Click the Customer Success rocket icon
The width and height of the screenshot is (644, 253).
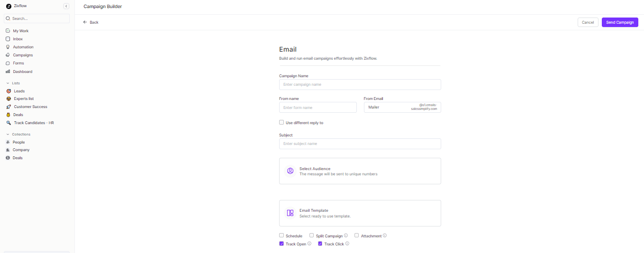[9, 107]
